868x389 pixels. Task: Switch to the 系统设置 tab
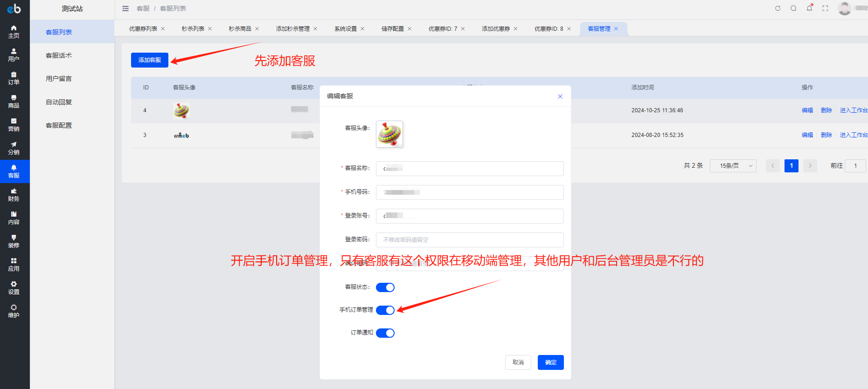pyautogui.click(x=345, y=29)
